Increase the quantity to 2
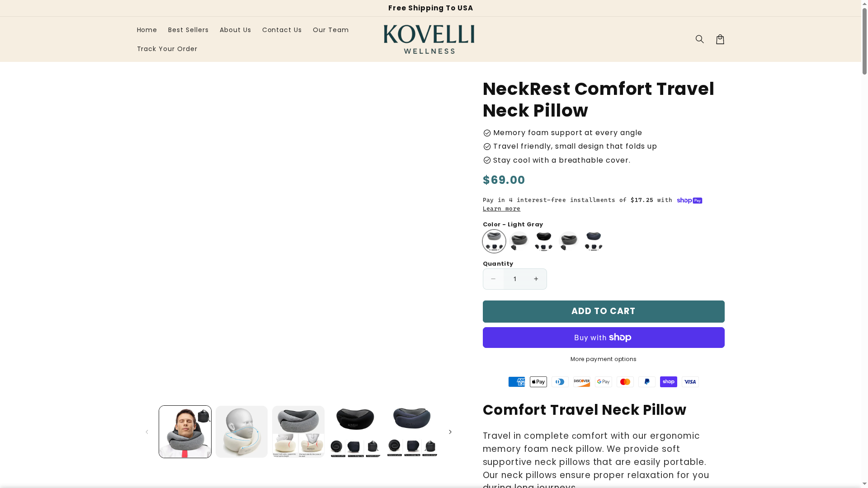The image size is (868, 488). (x=536, y=279)
